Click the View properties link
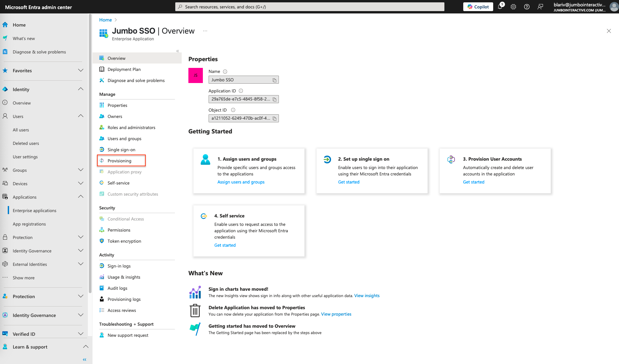Image resolution: width=619 pixels, height=364 pixels. 336,314
